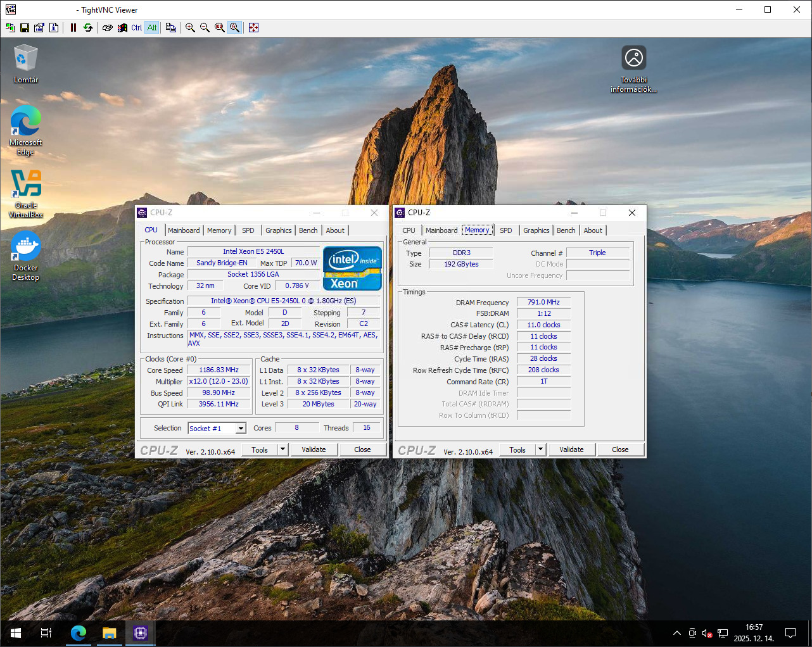Viewport: 812px width, 647px height.
Task: Expand the Tools dropdown arrow in Memory CPU-Z window
Action: (541, 449)
